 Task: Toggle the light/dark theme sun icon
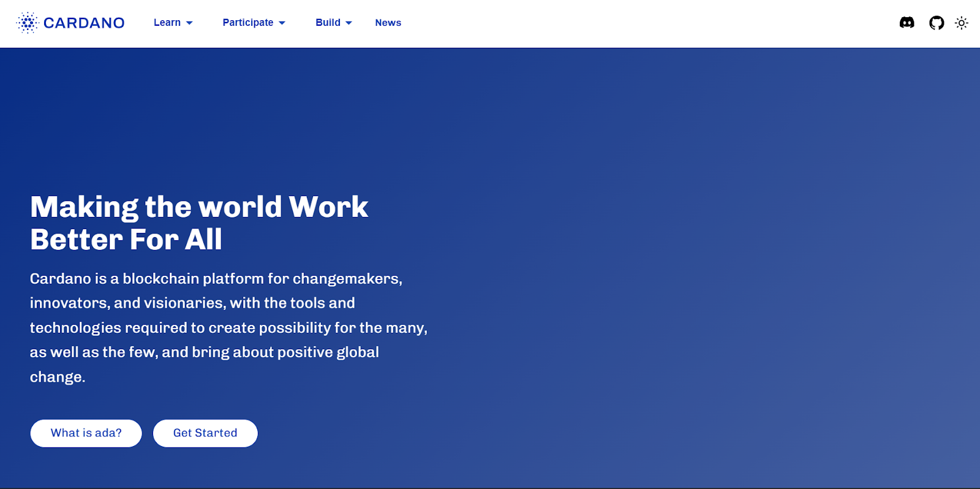[962, 23]
